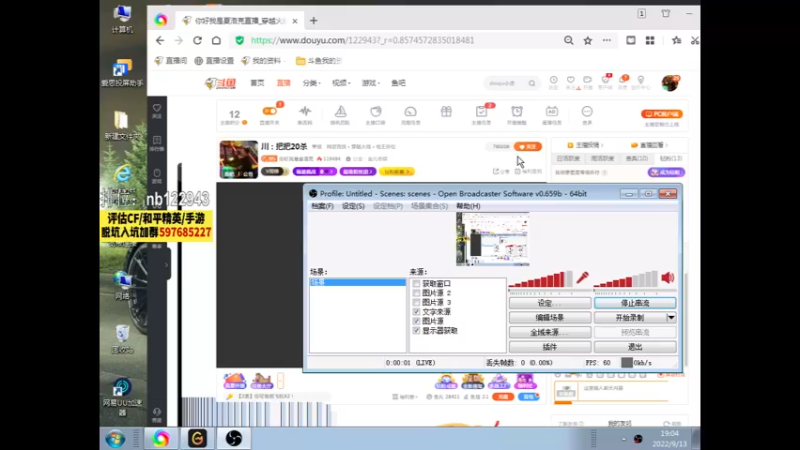Screen dimensions: 800x450
Task: Click 退出 to exit OBS
Action: tap(635, 347)
